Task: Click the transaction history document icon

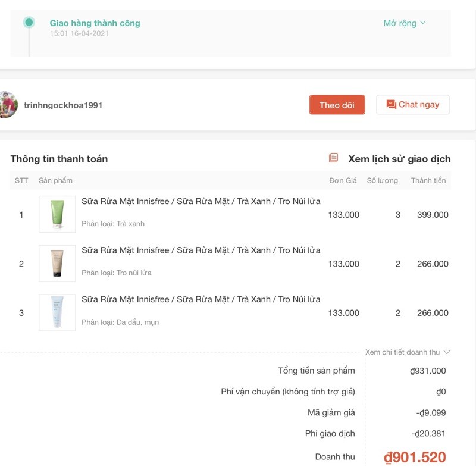Action: 334,158
